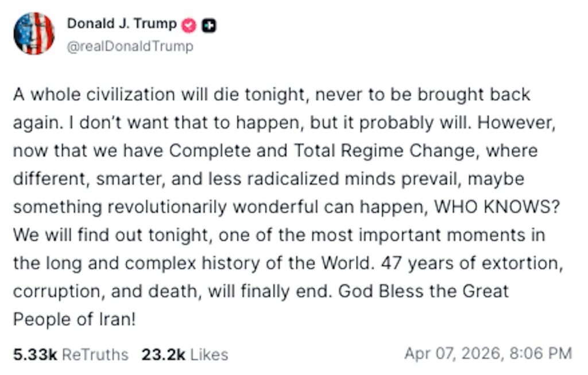Click "People of Iran!" at the post end
This screenshot has width=588, height=375.
point(74,319)
